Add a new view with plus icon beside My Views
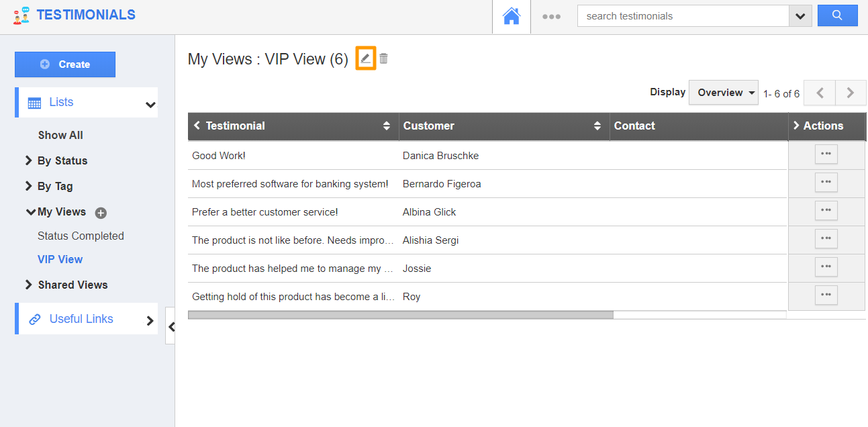The width and height of the screenshot is (868, 427). pyautogui.click(x=101, y=213)
